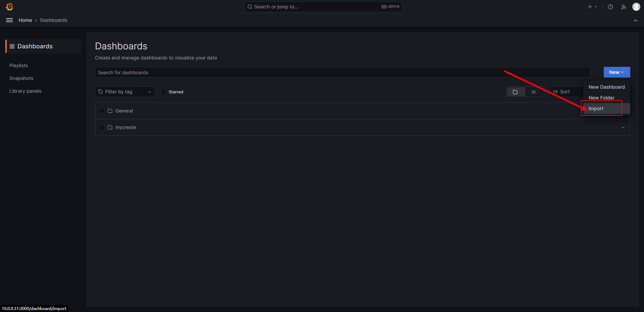Open Dashboards in the left sidebar
This screenshot has height=312, width=644.
(x=43, y=46)
